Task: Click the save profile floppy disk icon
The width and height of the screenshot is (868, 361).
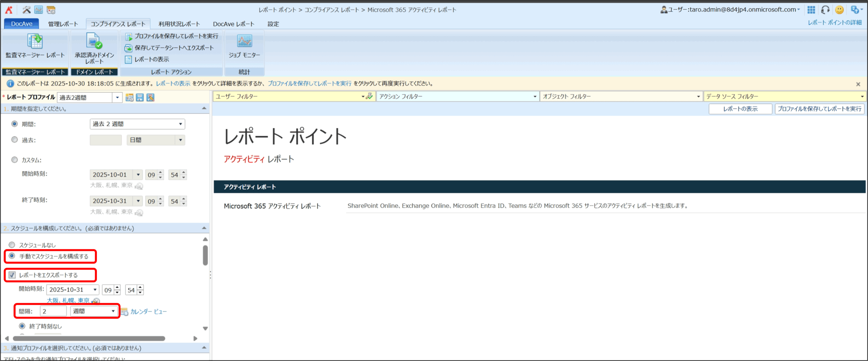Action: click(x=140, y=98)
